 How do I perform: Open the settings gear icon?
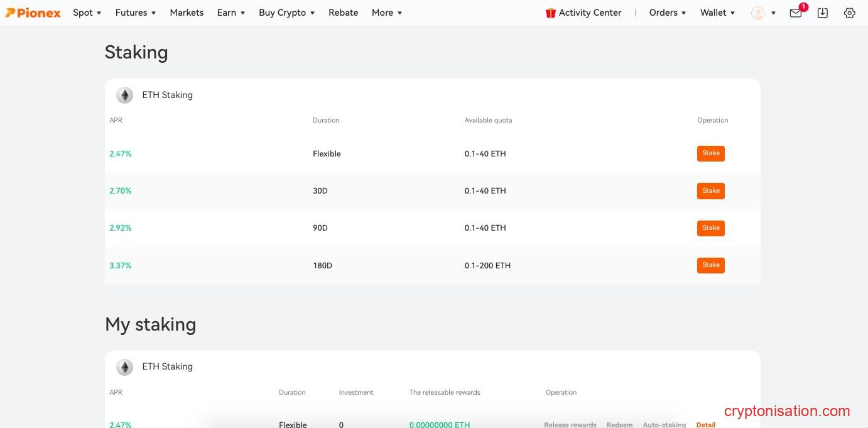(x=850, y=13)
